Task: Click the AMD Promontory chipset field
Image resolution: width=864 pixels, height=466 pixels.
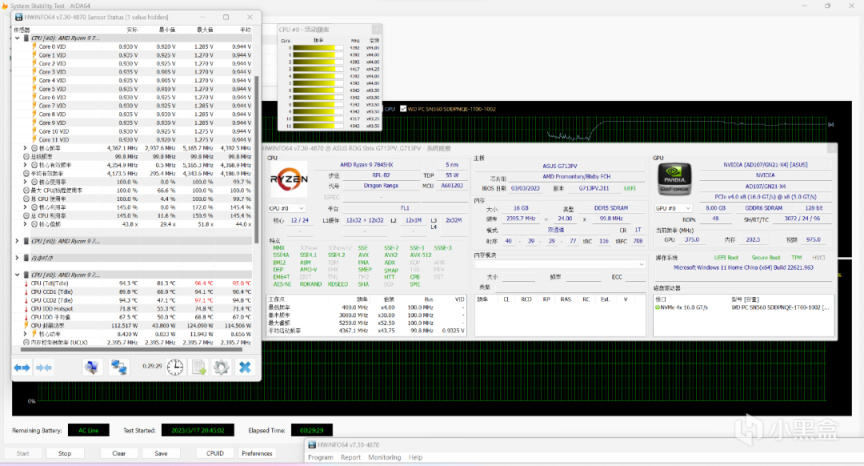Action: tap(576, 177)
